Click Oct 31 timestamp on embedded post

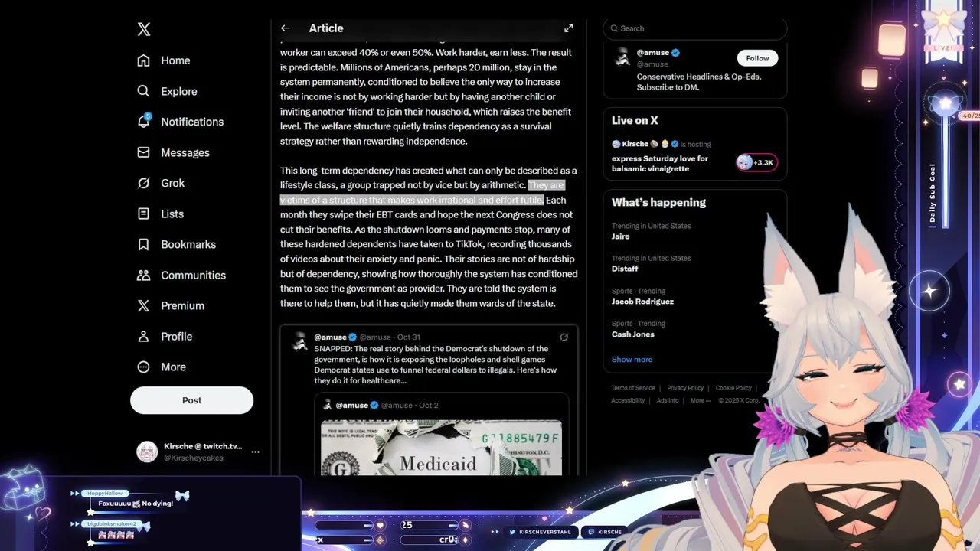tap(409, 337)
